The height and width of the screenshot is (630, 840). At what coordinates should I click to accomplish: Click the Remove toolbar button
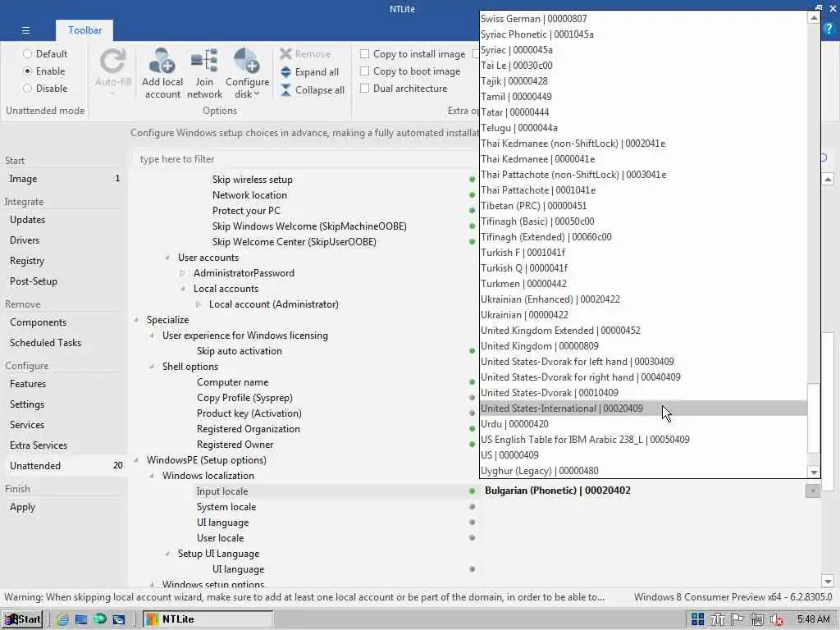305,54
